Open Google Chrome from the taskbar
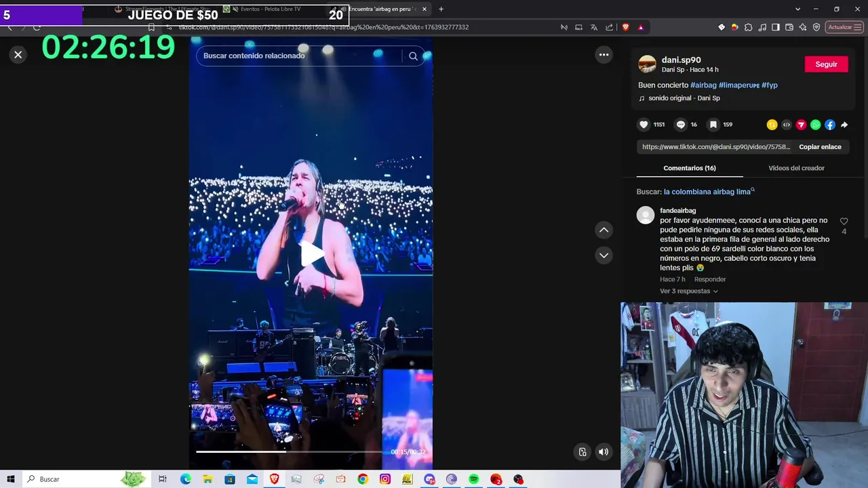Image resolution: width=868 pixels, height=488 pixels. [363, 479]
